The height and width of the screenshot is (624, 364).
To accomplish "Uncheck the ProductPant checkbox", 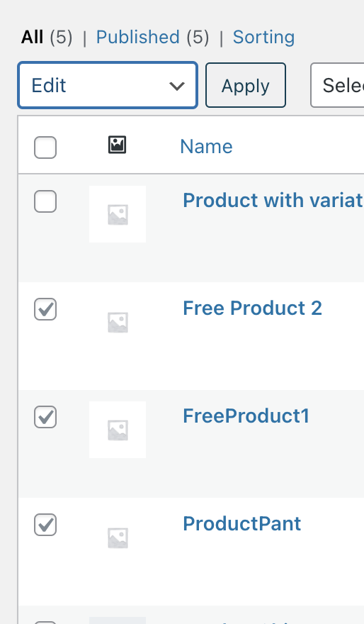I will coord(45,525).
